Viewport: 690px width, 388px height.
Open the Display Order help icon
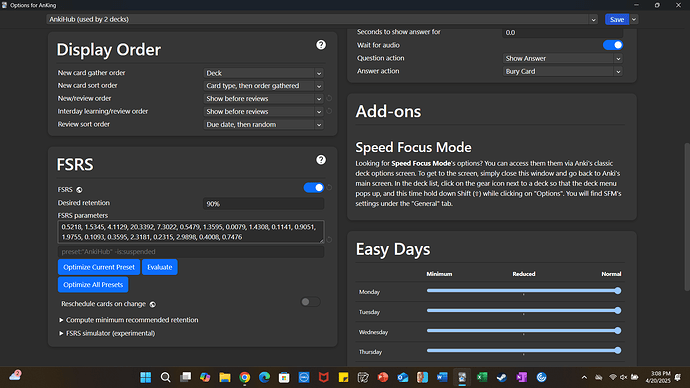321,45
